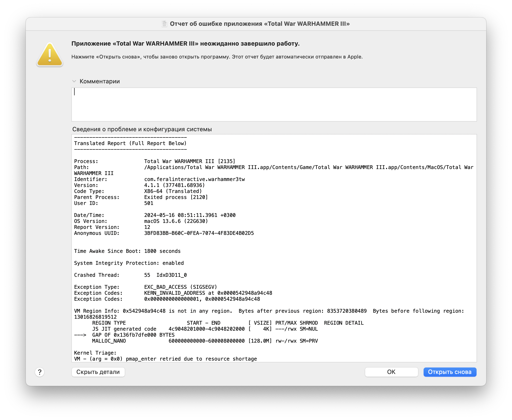Click the pmap_enter retried resource shortage line

point(165,359)
